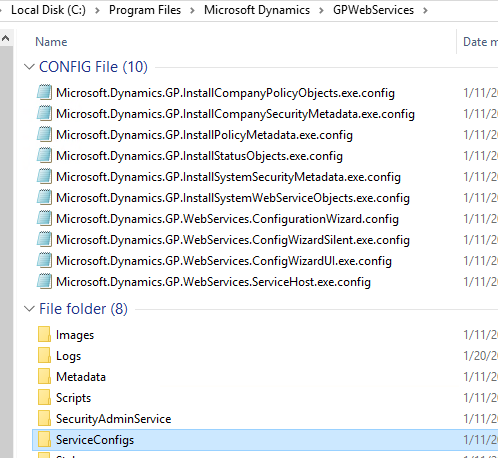The width and height of the screenshot is (498, 458).
Task: Select the ConfigWizardSilent.exe.config file icon
Action: 44,239
